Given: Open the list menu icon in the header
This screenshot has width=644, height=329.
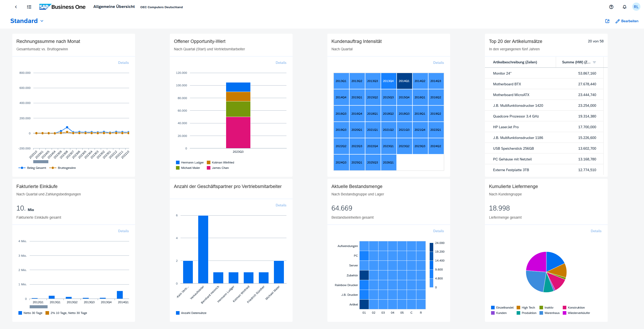Looking at the screenshot, I should [x=29, y=7].
